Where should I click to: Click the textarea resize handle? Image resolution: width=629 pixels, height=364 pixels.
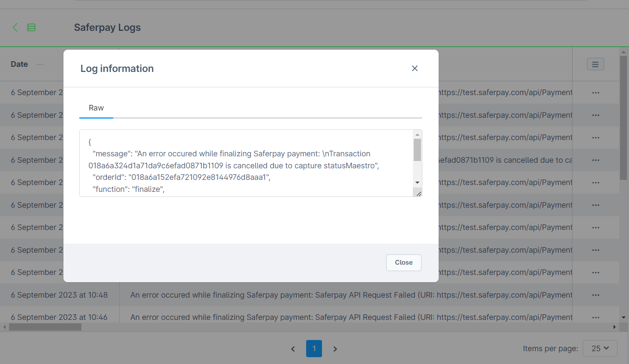point(419,194)
